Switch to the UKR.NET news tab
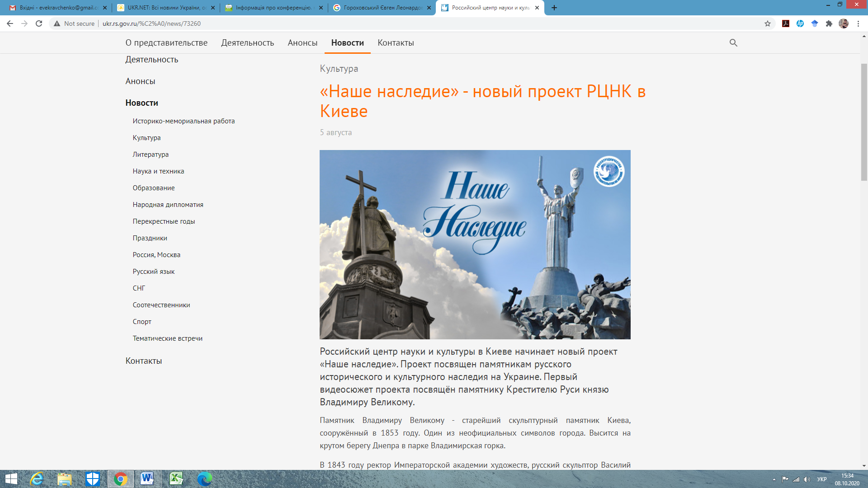Image resolution: width=868 pixels, height=488 pixels. click(164, 8)
